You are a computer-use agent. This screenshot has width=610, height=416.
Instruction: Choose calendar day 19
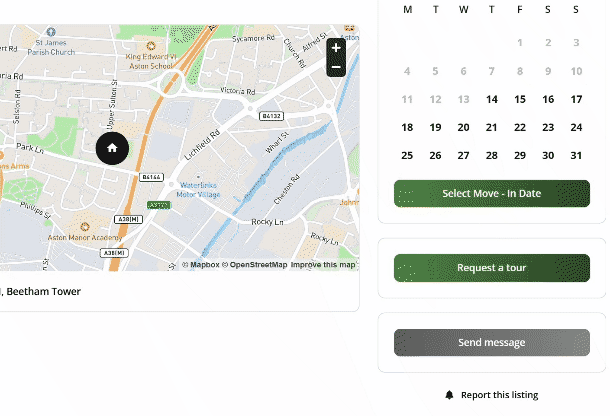(435, 127)
